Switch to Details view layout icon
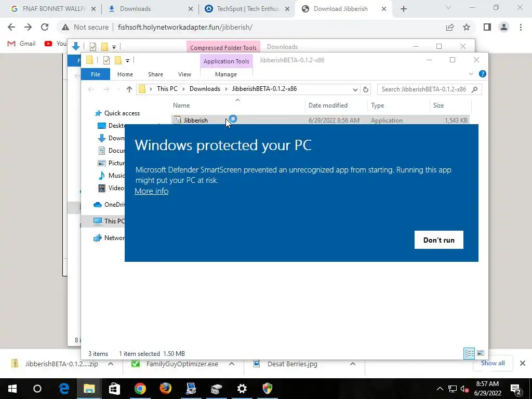532x399 pixels. click(x=469, y=353)
